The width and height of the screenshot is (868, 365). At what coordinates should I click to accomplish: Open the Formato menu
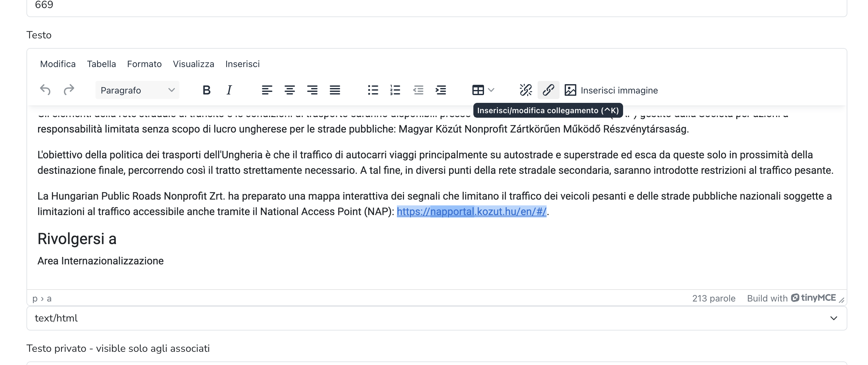pyautogui.click(x=144, y=64)
